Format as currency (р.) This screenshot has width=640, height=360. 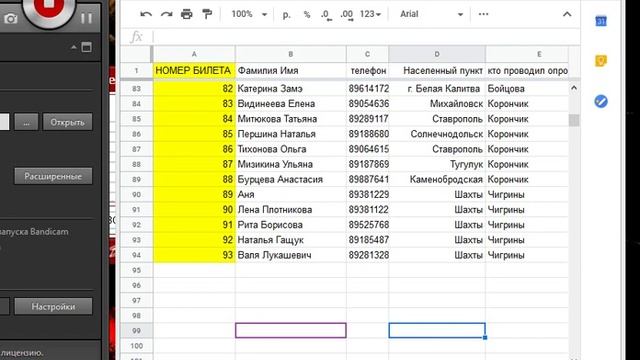(x=287, y=14)
